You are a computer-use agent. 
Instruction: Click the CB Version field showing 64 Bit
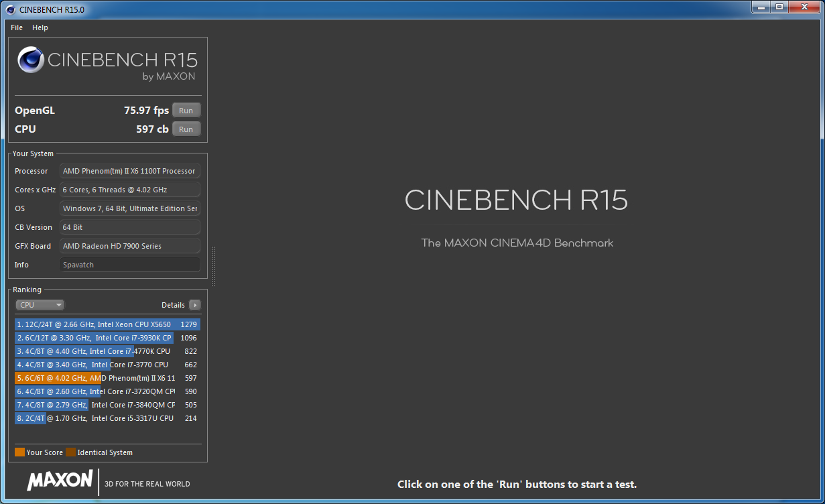point(130,227)
